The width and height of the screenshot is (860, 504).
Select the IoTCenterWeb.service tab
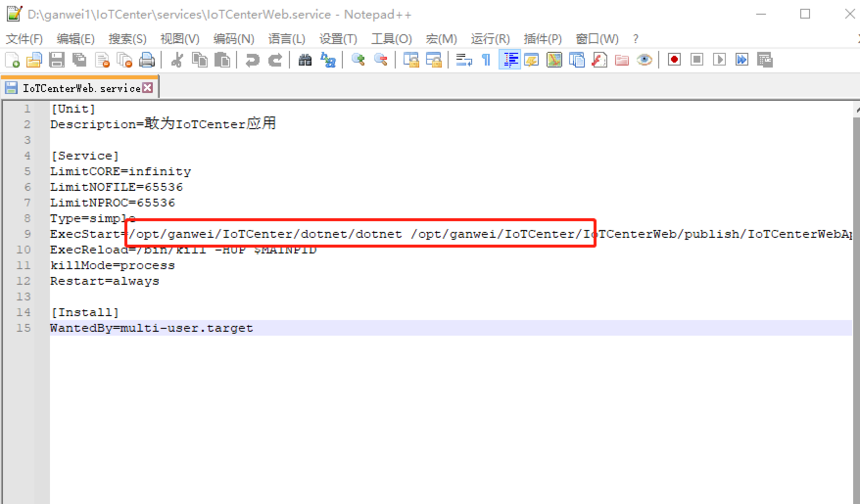point(82,88)
